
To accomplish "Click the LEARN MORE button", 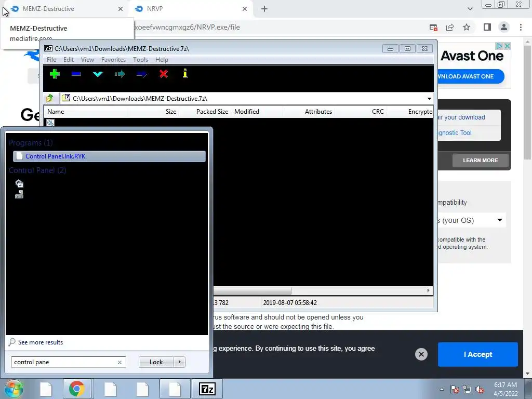I will coord(480,160).
